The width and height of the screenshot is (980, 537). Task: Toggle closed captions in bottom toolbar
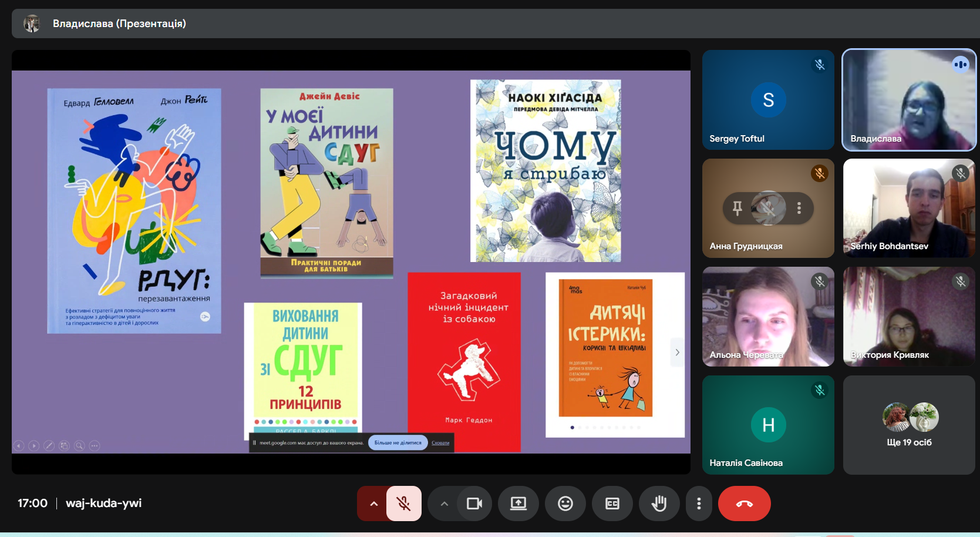point(612,504)
